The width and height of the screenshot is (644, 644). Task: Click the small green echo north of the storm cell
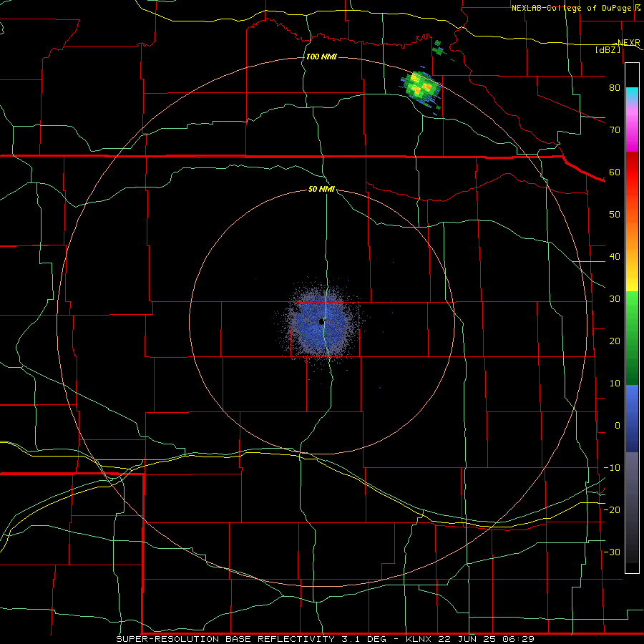[438, 49]
